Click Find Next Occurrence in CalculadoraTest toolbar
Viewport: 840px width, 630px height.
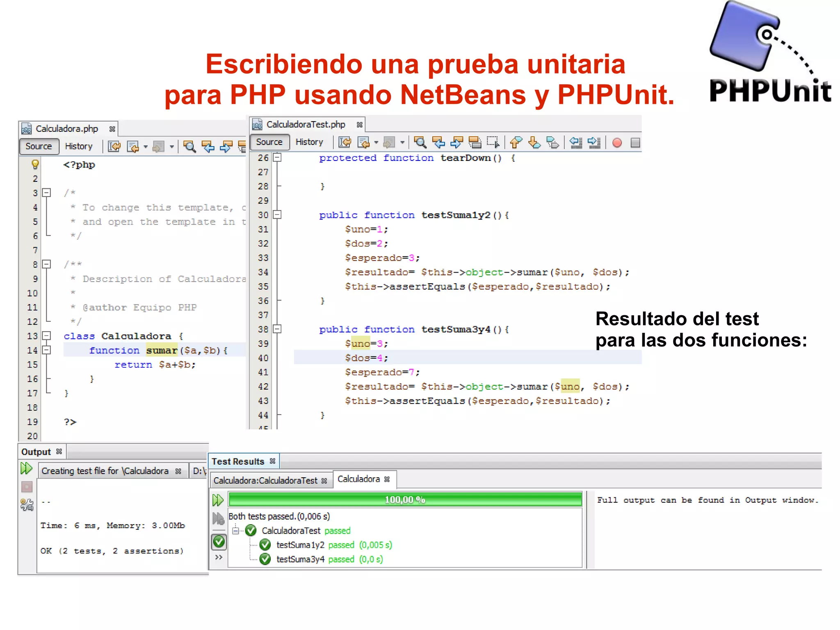click(x=456, y=142)
